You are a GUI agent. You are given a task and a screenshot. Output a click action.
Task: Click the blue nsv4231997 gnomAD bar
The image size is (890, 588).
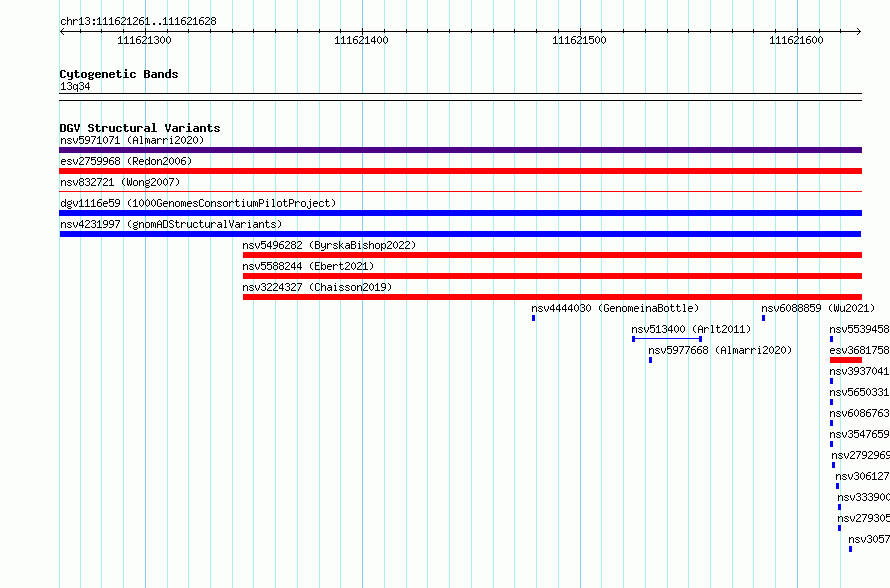(x=460, y=234)
